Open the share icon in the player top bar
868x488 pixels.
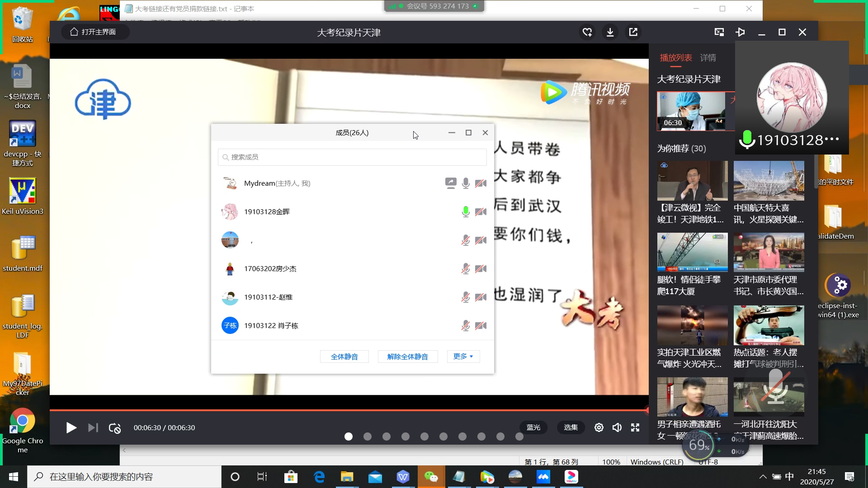[x=633, y=32]
